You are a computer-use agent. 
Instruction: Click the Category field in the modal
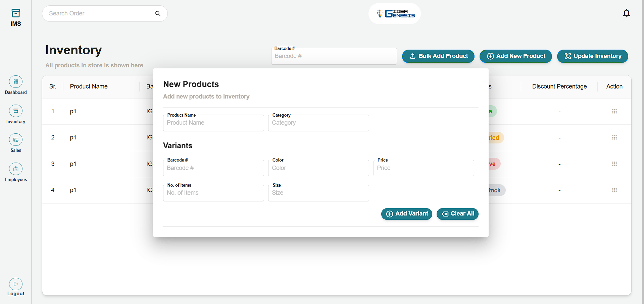[x=318, y=123]
